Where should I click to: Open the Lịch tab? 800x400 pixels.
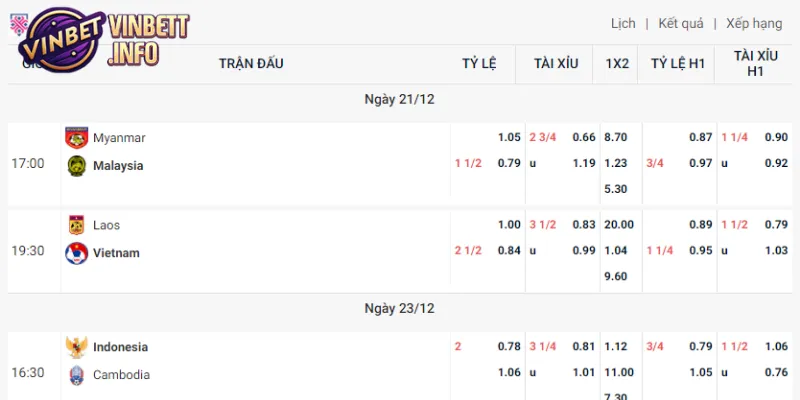tap(623, 23)
